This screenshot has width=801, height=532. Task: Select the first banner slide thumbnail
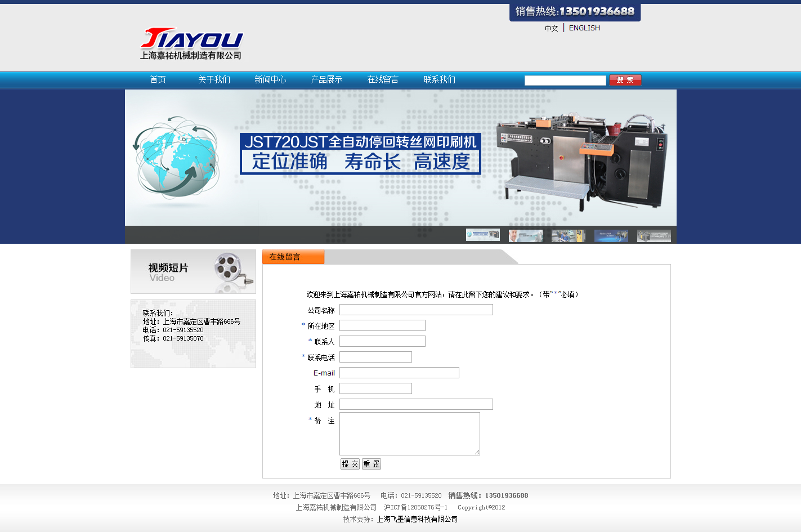coord(482,235)
